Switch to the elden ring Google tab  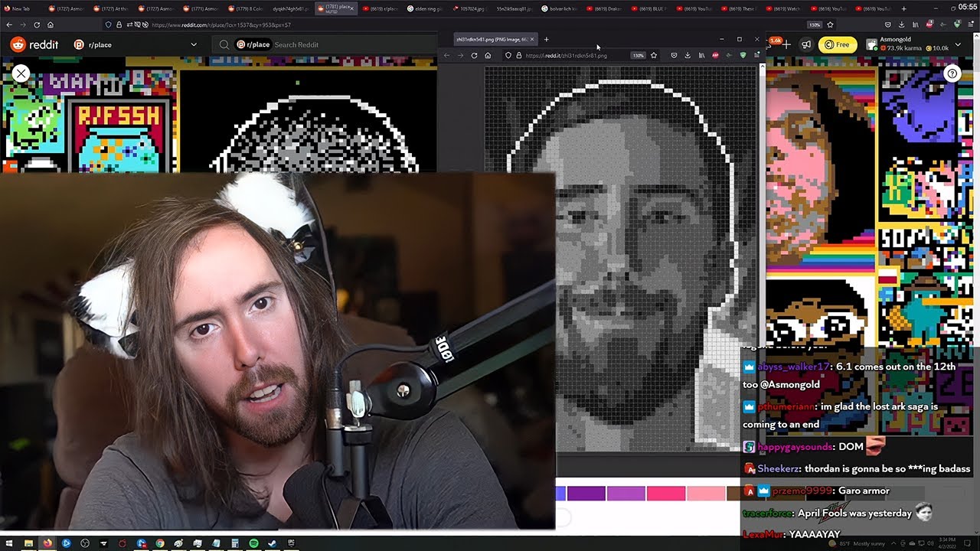point(426,8)
